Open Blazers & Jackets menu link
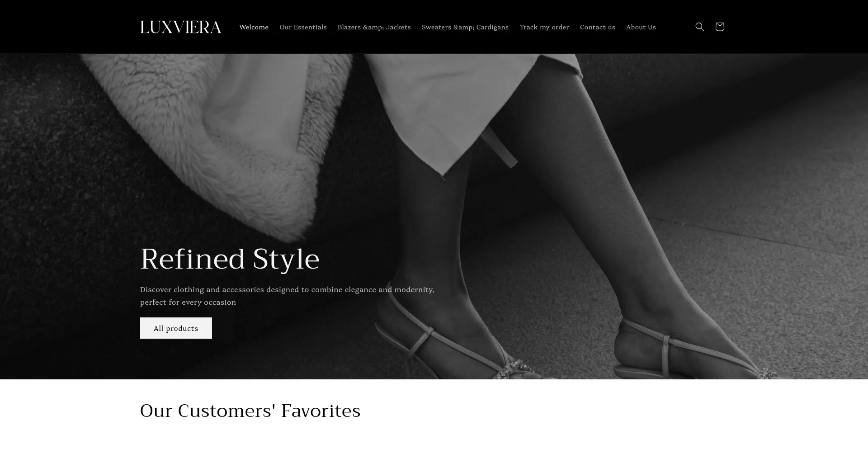 374,27
